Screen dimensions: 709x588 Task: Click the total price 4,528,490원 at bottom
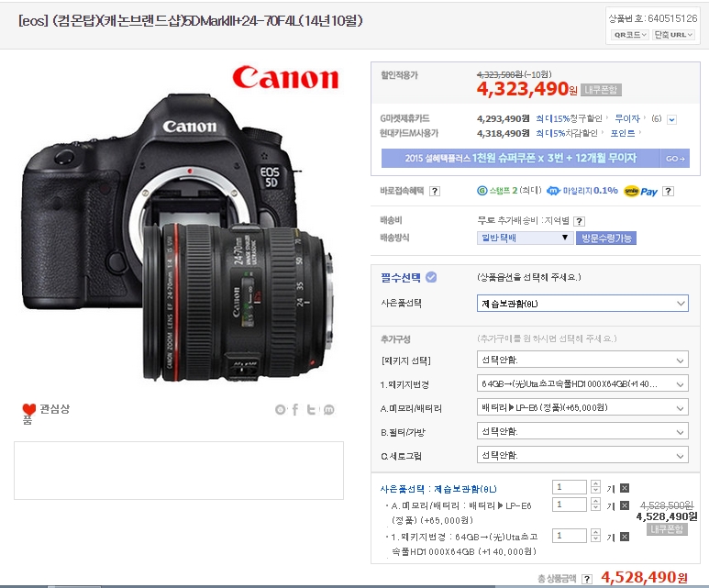tap(644, 577)
